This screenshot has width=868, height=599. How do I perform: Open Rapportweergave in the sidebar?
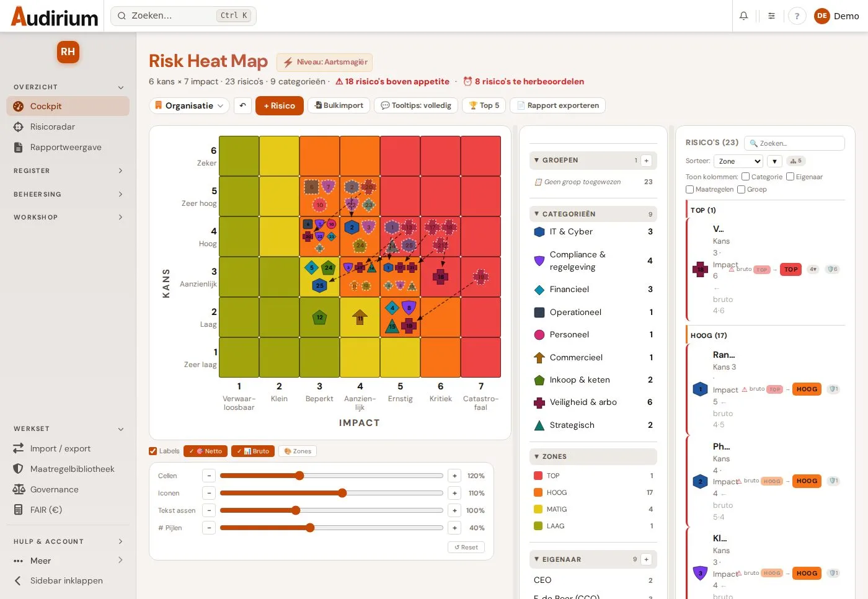pyautogui.click(x=68, y=147)
